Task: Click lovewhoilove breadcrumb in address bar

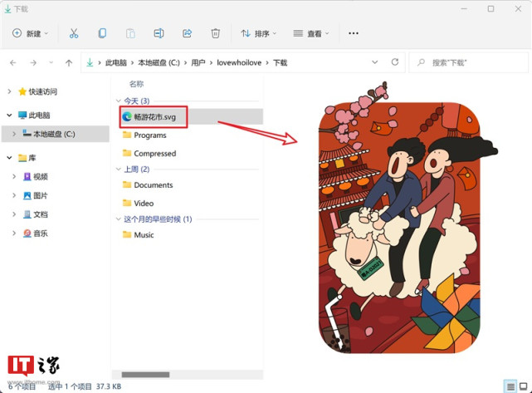Action: coord(239,62)
